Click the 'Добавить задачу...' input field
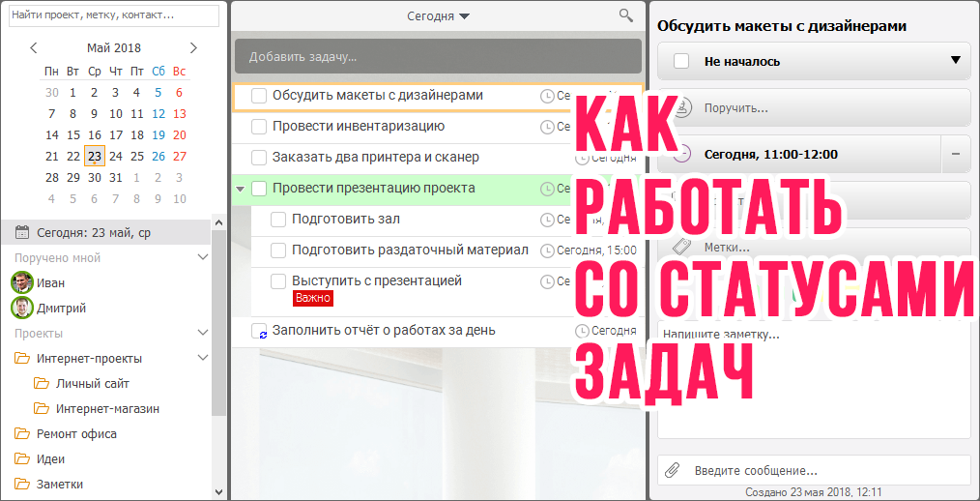Image resolution: width=980 pixels, height=501 pixels. 438,57
